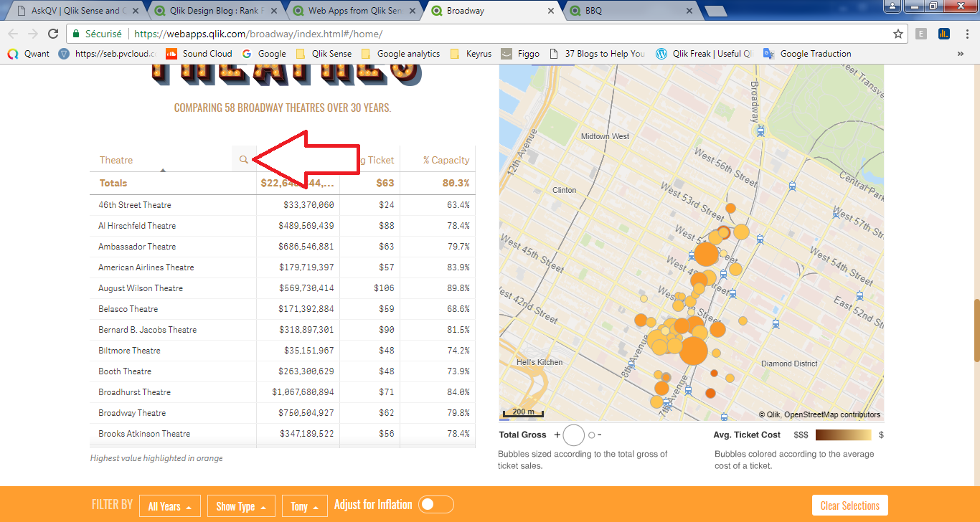Viewport: 980px width, 522px height.
Task: Open the All Years filter dropdown
Action: coord(170,506)
